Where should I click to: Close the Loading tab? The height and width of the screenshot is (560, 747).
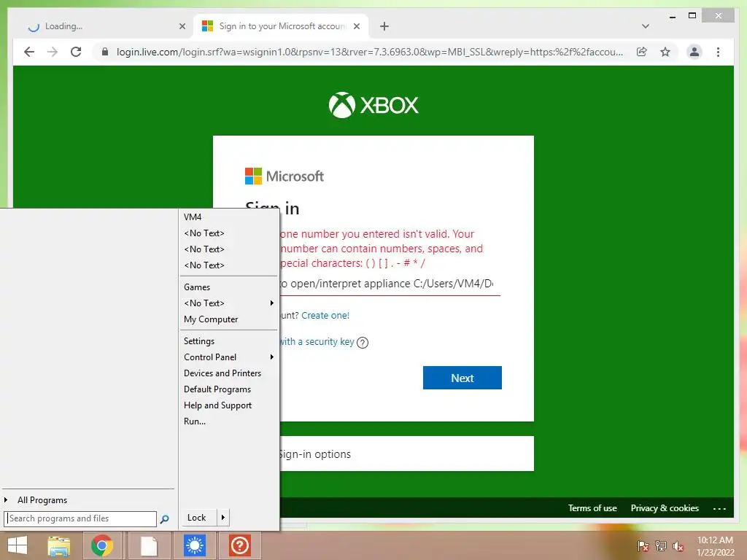point(182,26)
